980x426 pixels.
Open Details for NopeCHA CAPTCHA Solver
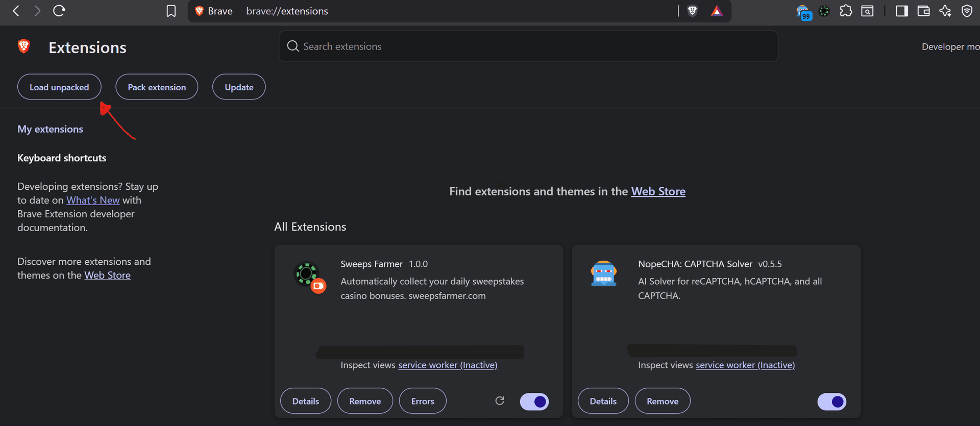click(603, 401)
